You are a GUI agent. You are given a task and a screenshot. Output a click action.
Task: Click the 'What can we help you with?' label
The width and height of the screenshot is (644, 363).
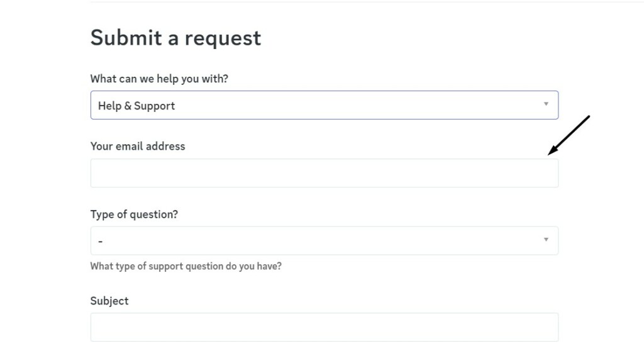tap(159, 79)
